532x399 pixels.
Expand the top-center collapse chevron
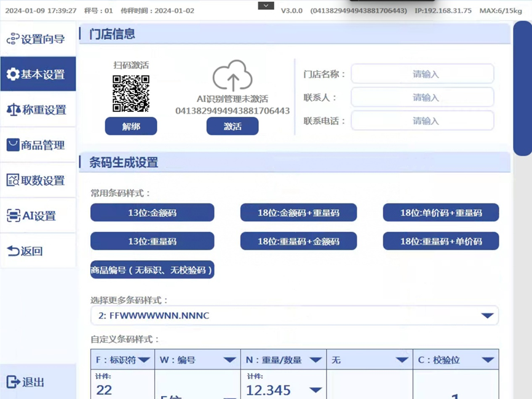click(266, 6)
